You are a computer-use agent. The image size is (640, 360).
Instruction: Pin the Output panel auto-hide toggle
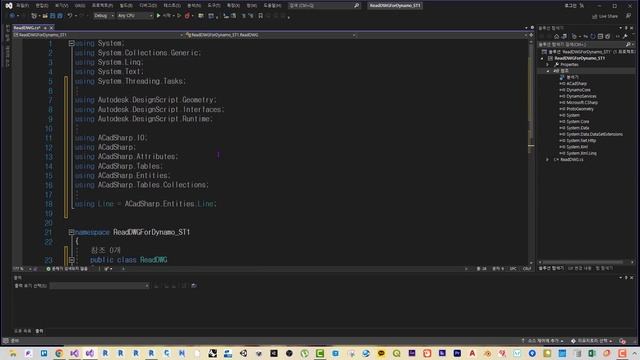click(x=626, y=278)
